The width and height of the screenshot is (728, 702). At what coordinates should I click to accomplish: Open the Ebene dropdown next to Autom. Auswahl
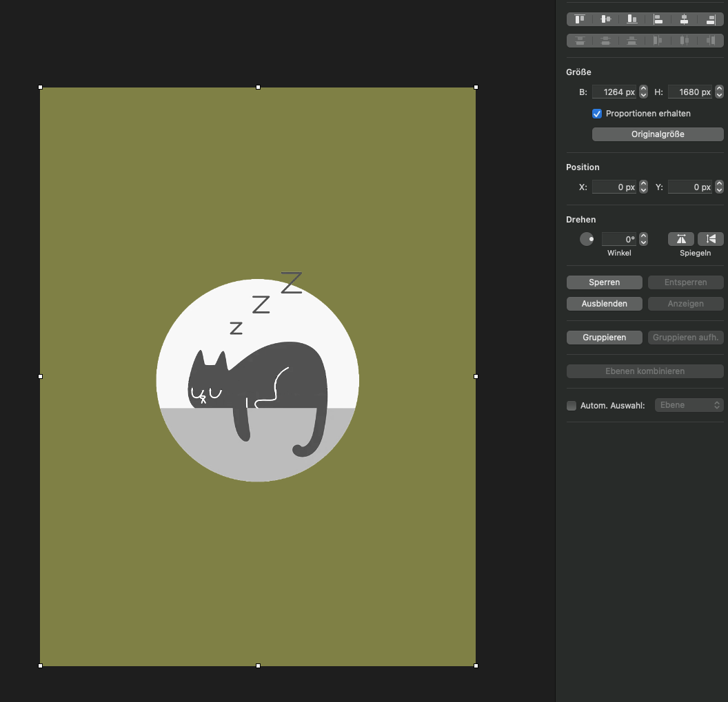coord(689,405)
